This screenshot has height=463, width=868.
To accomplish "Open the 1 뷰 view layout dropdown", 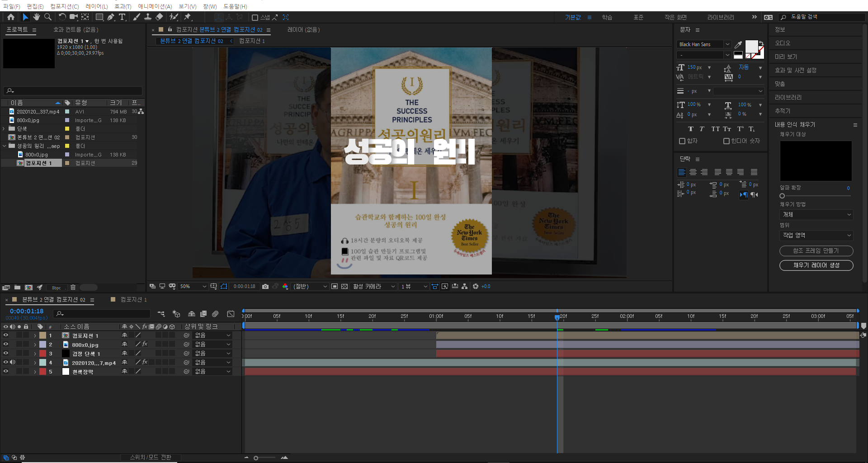I will [x=414, y=286].
